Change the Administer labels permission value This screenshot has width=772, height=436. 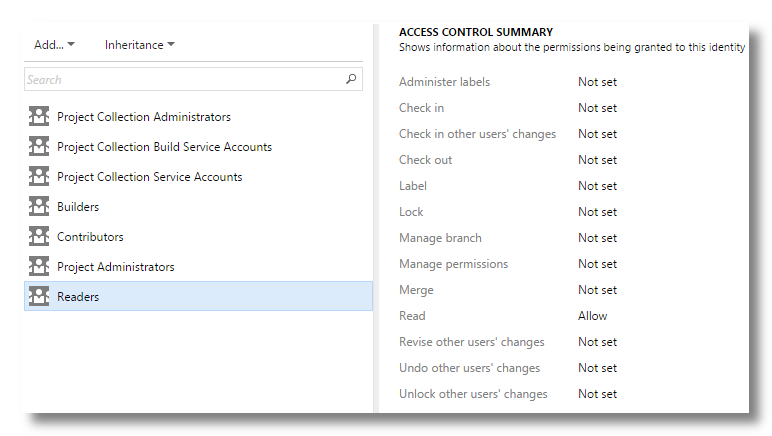(x=597, y=82)
